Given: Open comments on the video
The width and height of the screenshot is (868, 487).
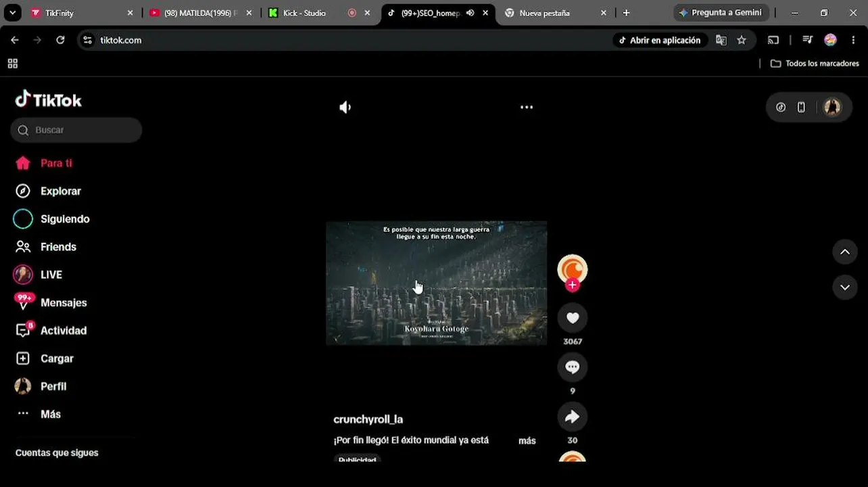Looking at the screenshot, I should coord(573,367).
